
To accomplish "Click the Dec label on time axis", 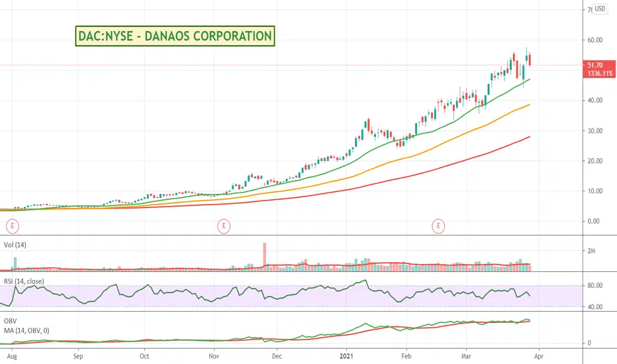I will point(277,356).
